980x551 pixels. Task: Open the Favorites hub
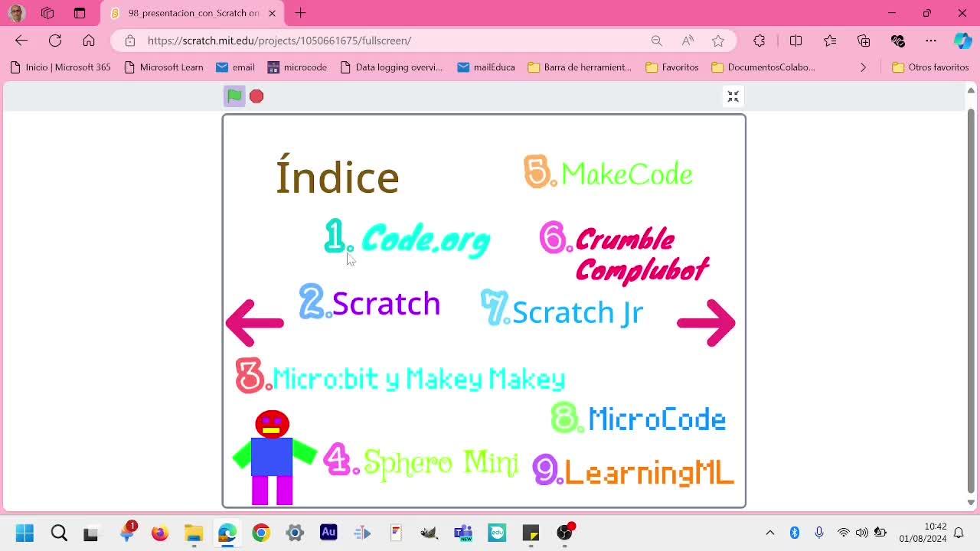(x=830, y=41)
